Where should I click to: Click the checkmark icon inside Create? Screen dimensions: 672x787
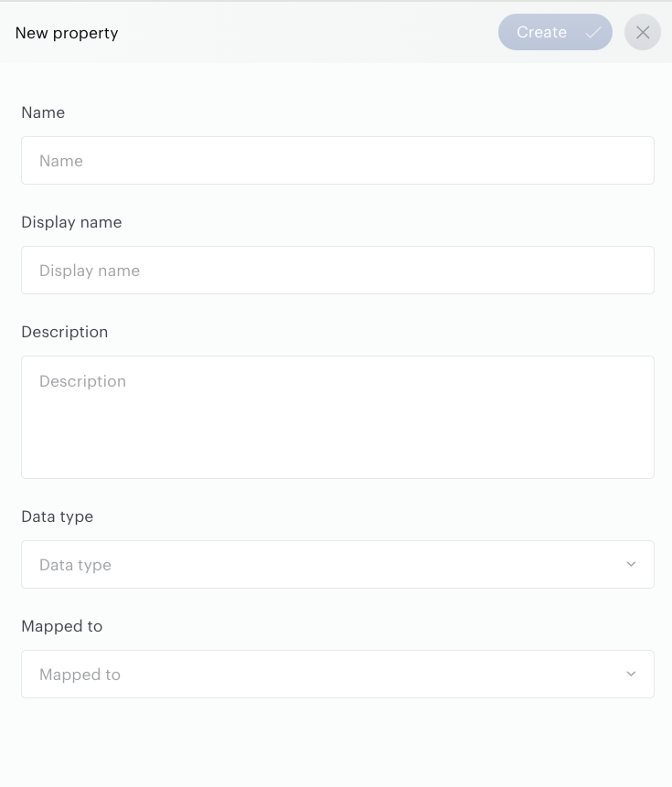[x=593, y=33]
